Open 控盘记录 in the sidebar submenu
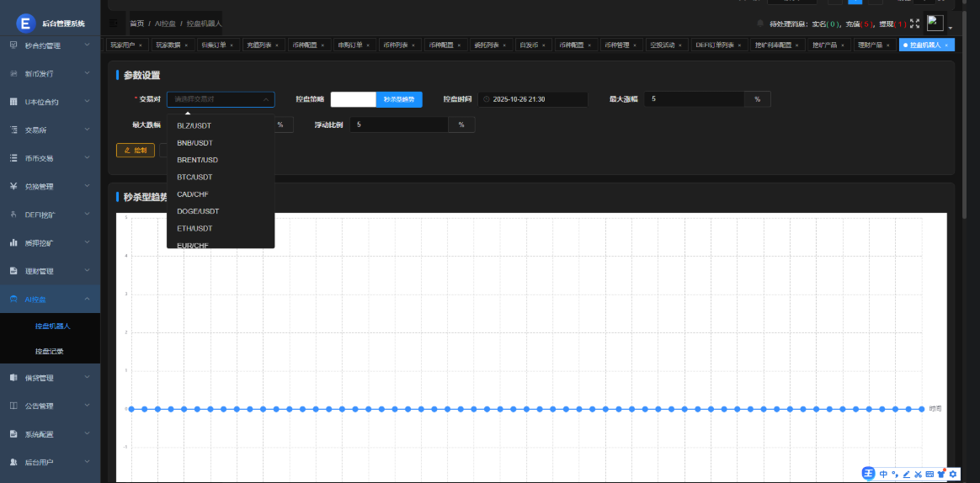The height and width of the screenshot is (483, 980). pos(49,351)
